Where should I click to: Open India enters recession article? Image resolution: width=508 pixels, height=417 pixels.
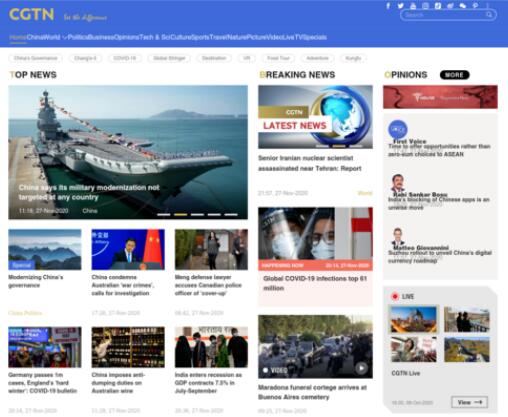(208, 383)
